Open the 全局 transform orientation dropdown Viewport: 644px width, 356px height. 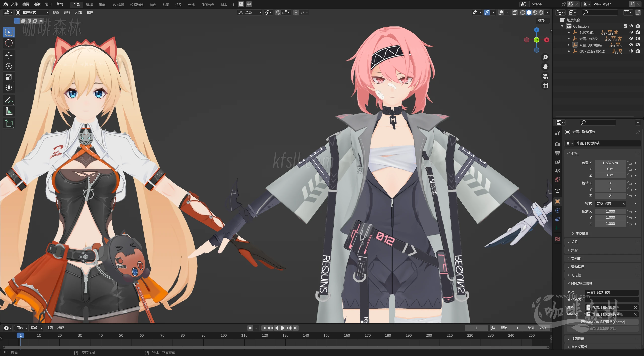(249, 12)
